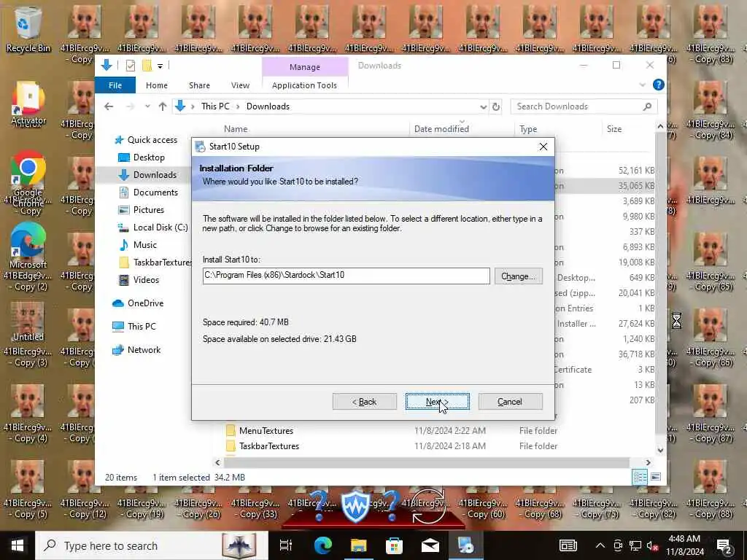Click New folder quick access toolbar icon
The image size is (747, 560).
[x=147, y=65]
